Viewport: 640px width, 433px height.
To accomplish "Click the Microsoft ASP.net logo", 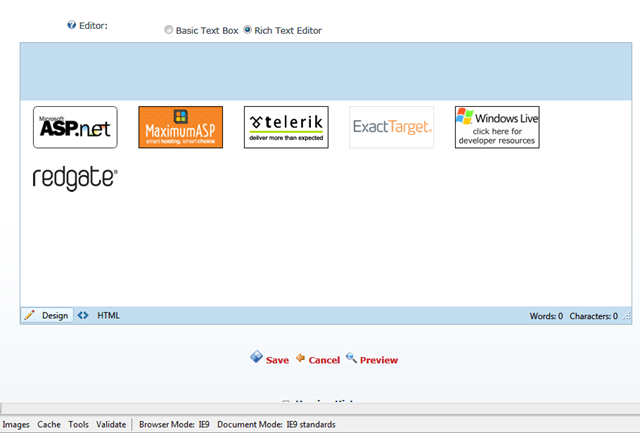I will pos(75,127).
